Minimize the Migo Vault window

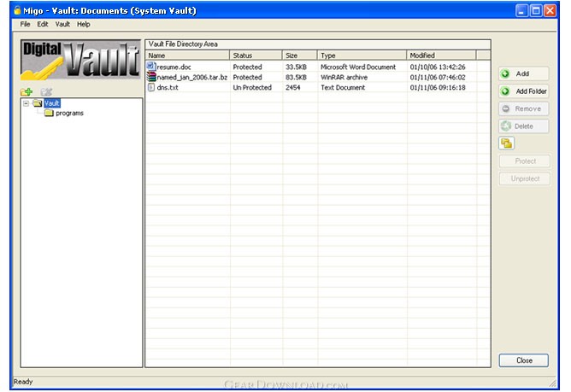tap(521, 10)
